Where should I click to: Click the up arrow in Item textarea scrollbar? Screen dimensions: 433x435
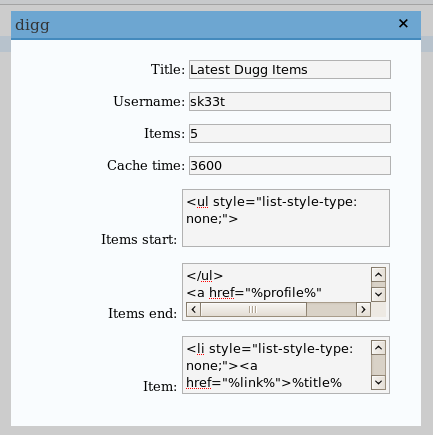coord(378,348)
